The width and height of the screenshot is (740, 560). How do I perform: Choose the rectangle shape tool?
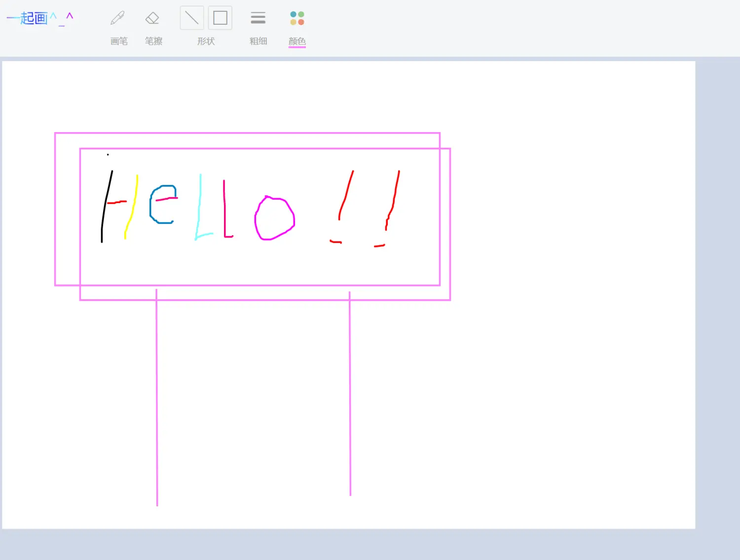220,18
